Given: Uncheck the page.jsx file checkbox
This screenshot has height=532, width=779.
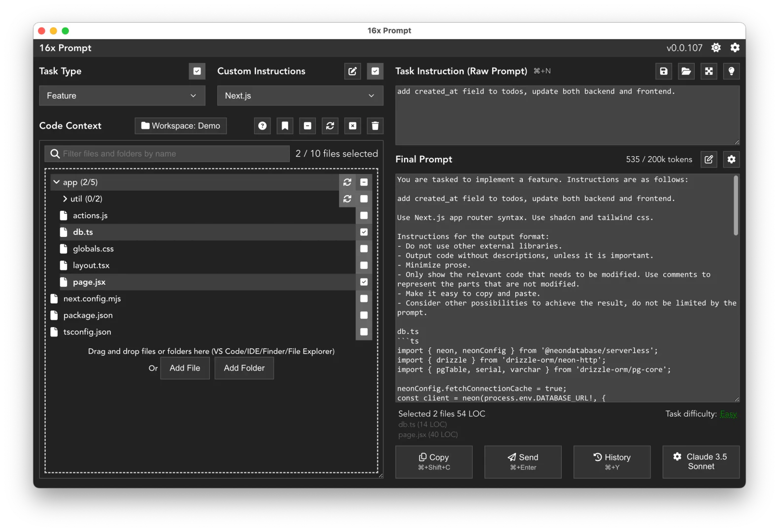Looking at the screenshot, I should (364, 282).
